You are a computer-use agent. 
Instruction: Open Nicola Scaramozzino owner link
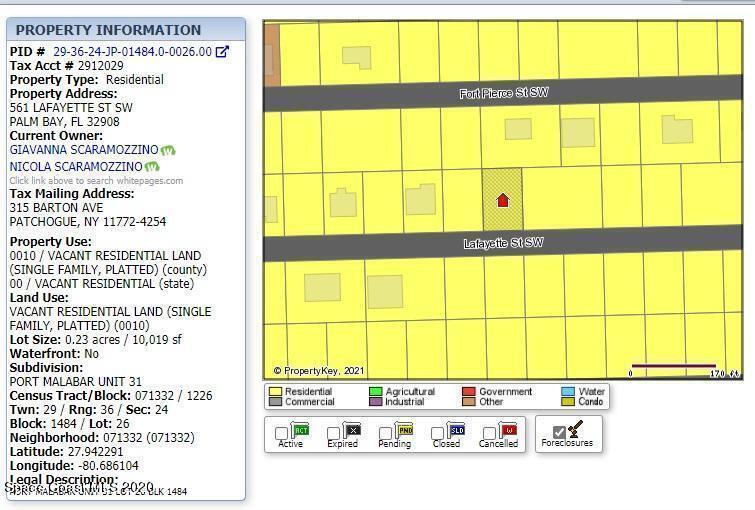click(x=76, y=167)
